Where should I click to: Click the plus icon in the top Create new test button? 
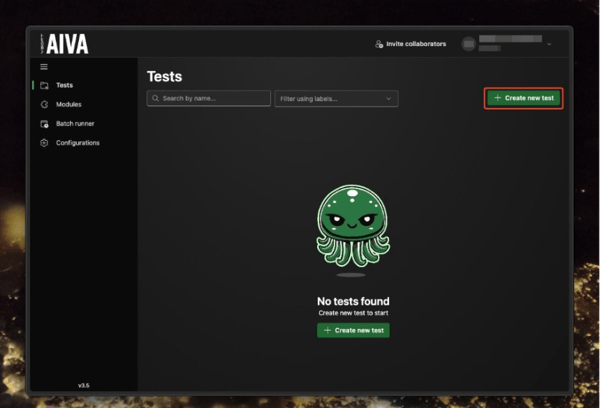498,98
